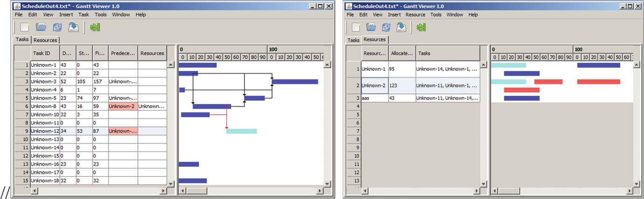Click allocation value 123 for resource Unknown-2
This screenshot has height=199, width=644.
[x=402, y=86]
